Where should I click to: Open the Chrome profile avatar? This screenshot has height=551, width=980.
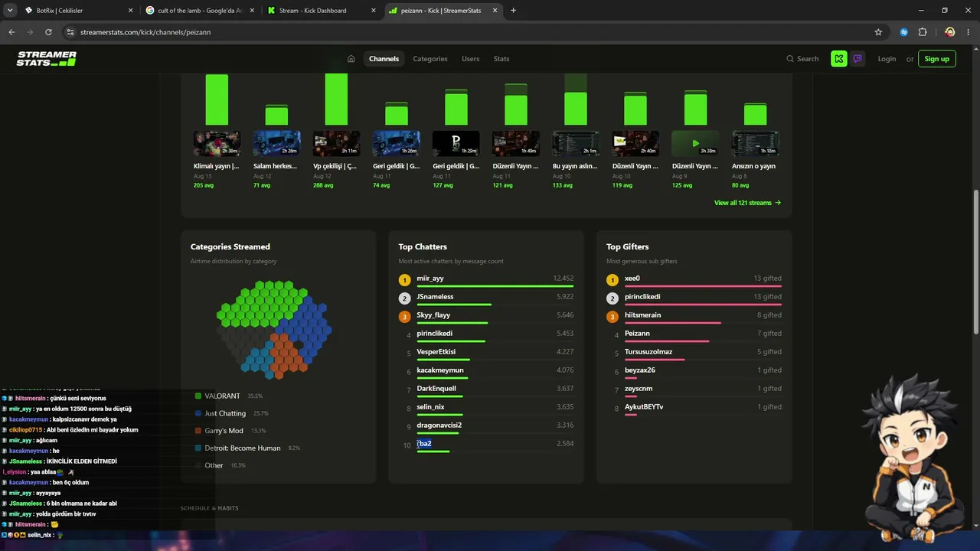[x=949, y=32]
